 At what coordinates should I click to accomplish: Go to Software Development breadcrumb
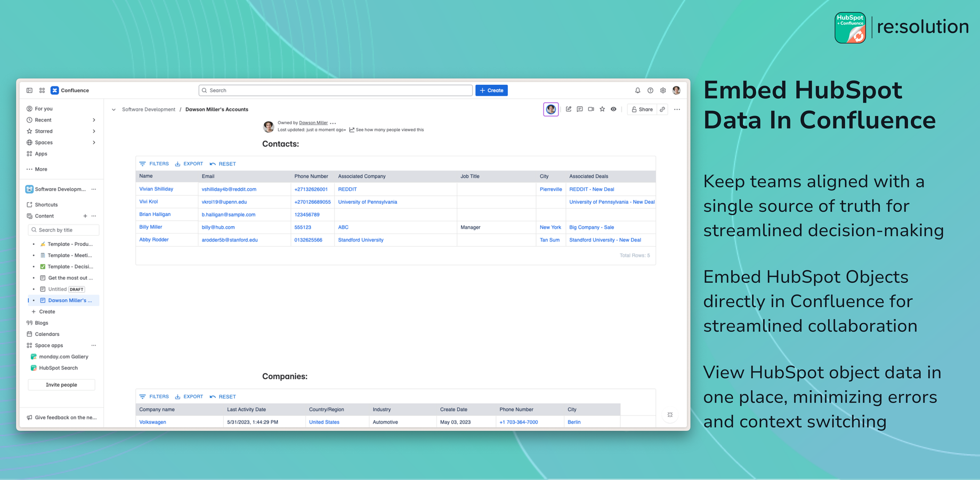[x=149, y=109]
